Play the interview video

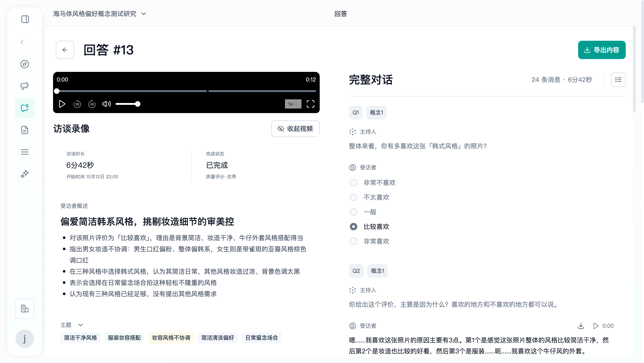click(x=62, y=104)
